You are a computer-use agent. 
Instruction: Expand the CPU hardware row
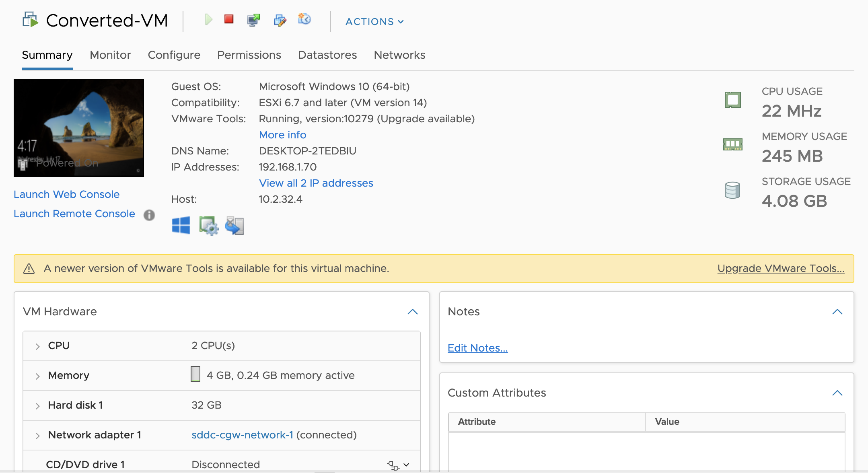click(x=37, y=346)
